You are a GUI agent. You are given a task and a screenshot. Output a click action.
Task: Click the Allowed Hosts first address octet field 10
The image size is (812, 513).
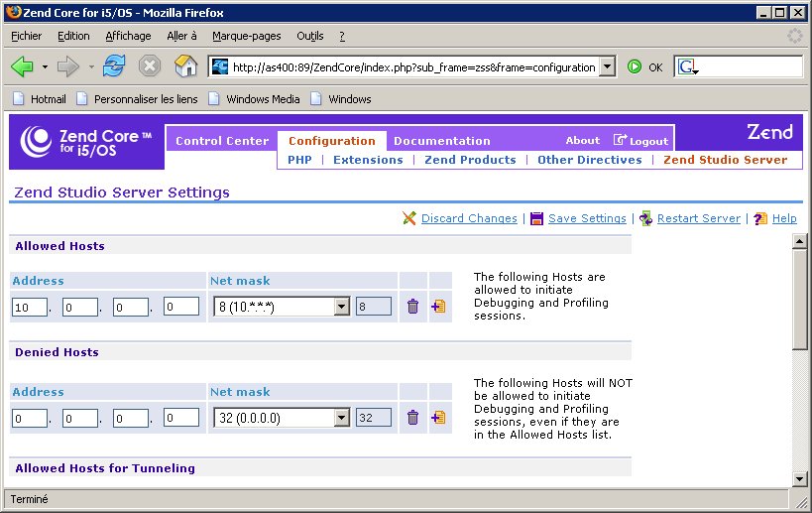pyautogui.click(x=30, y=307)
